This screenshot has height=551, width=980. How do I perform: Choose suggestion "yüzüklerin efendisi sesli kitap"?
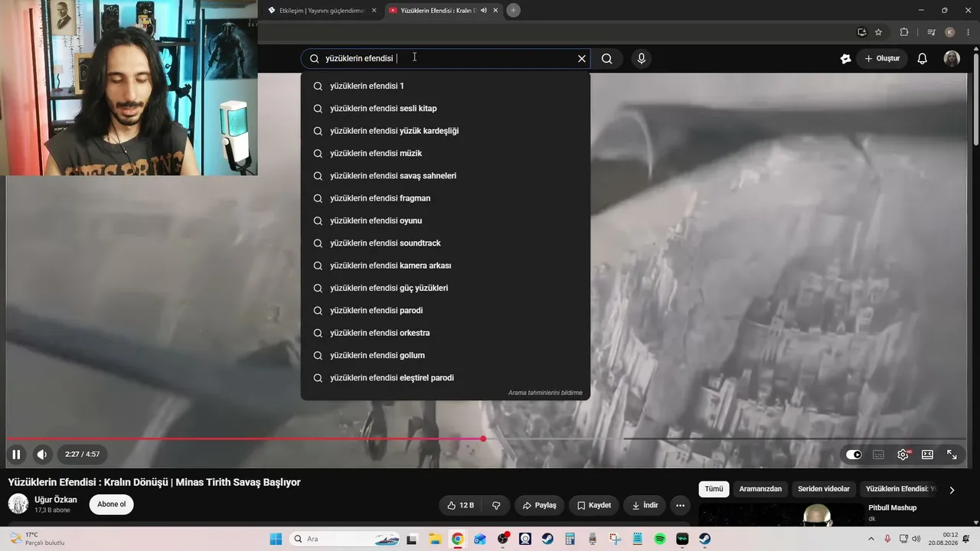tap(446, 109)
